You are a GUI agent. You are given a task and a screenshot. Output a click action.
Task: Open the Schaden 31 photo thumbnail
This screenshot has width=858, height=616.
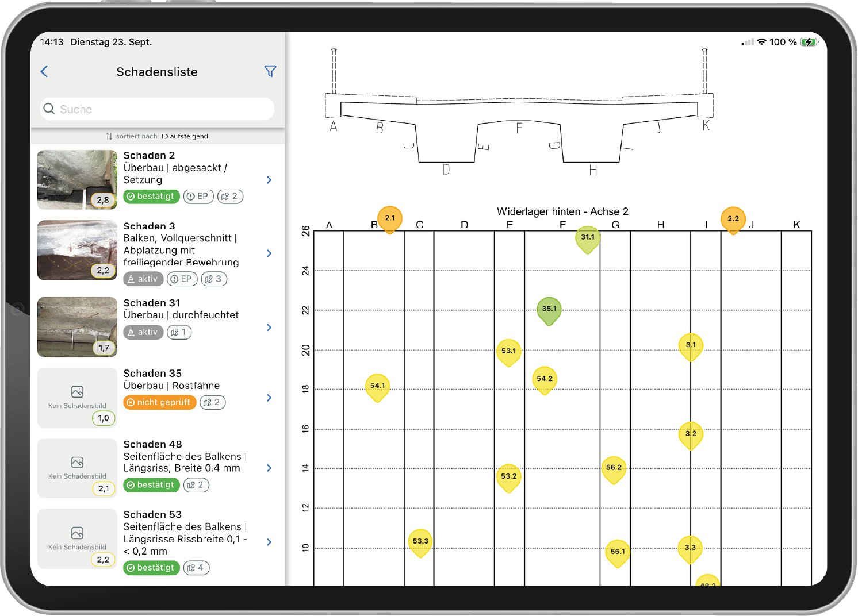[x=77, y=327]
